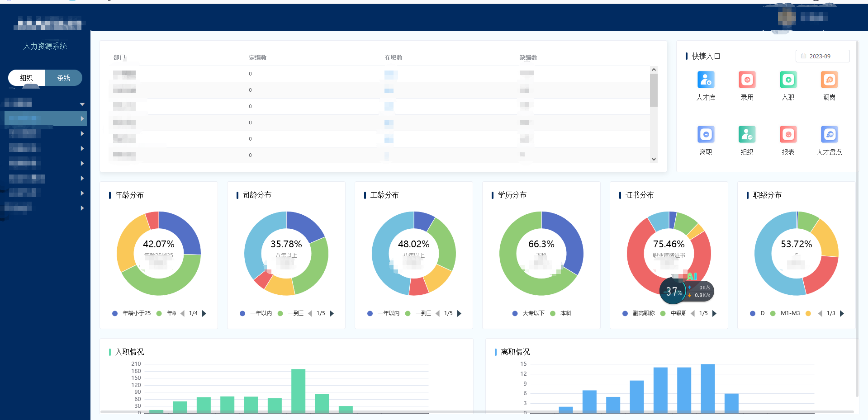Open the 人才盘点 quick entry icon
Viewport: 868px width, 420px height.
[x=829, y=135]
